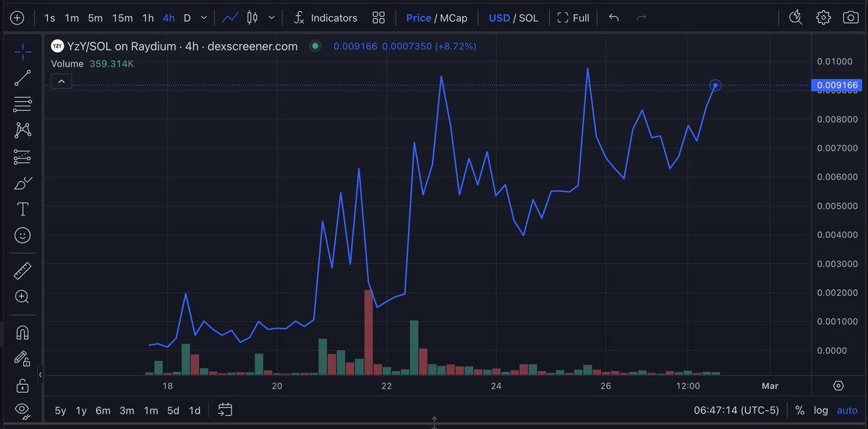Select the 4h timeframe
This screenshot has height=429, width=868.
(x=169, y=17)
